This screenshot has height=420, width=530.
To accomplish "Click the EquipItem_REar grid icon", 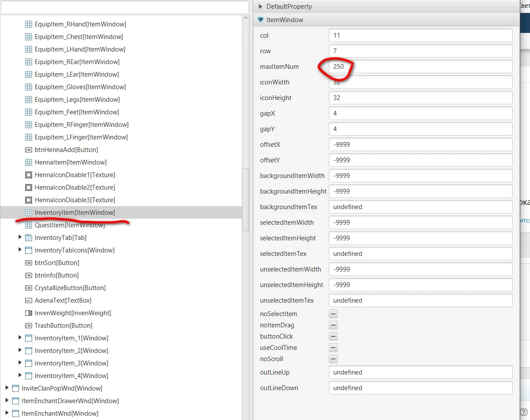I will point(29,62).
